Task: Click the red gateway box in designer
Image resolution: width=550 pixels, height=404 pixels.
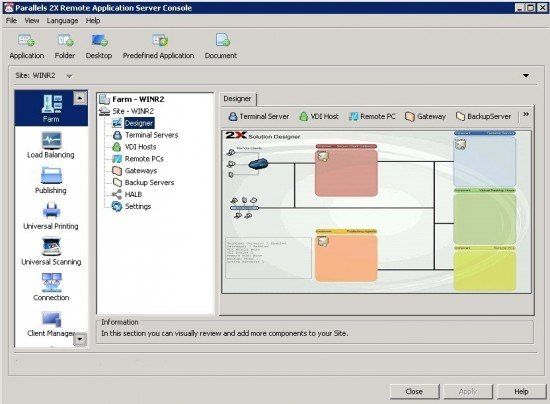Action: point(346,173)
